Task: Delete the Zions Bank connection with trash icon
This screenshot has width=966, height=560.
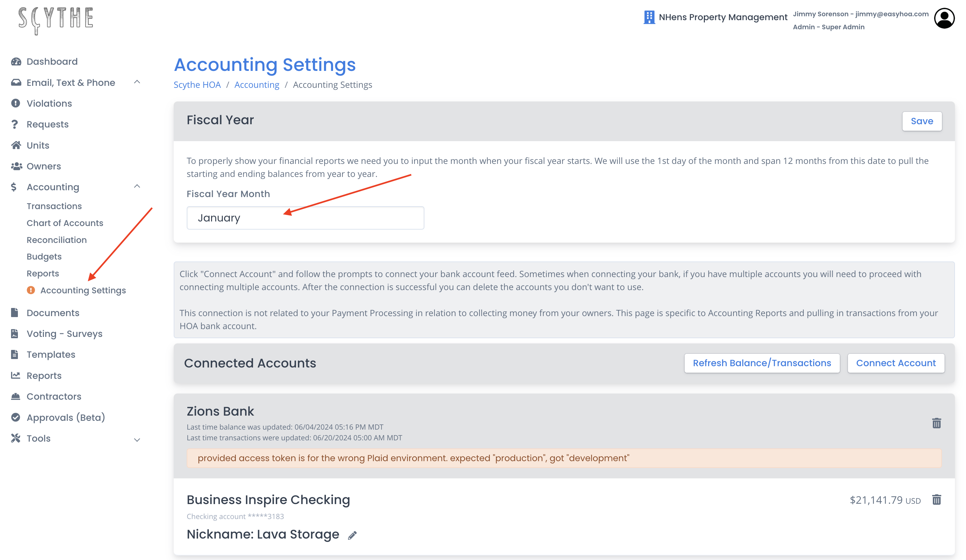Action: pyautogui.click(x=936, y=423)
